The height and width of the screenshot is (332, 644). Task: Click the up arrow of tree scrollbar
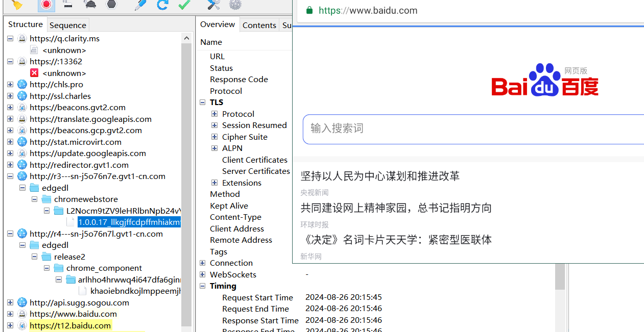coord(186,38)
